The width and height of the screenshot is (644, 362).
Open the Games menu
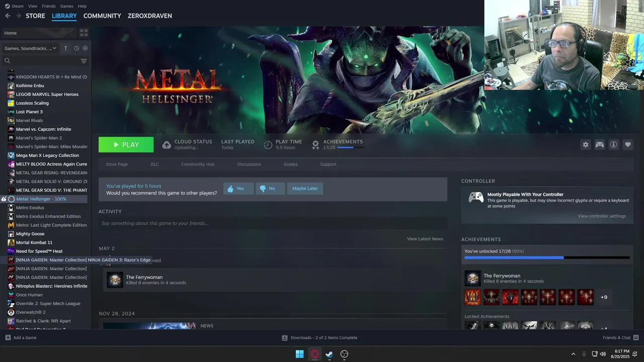coord(66,6)
